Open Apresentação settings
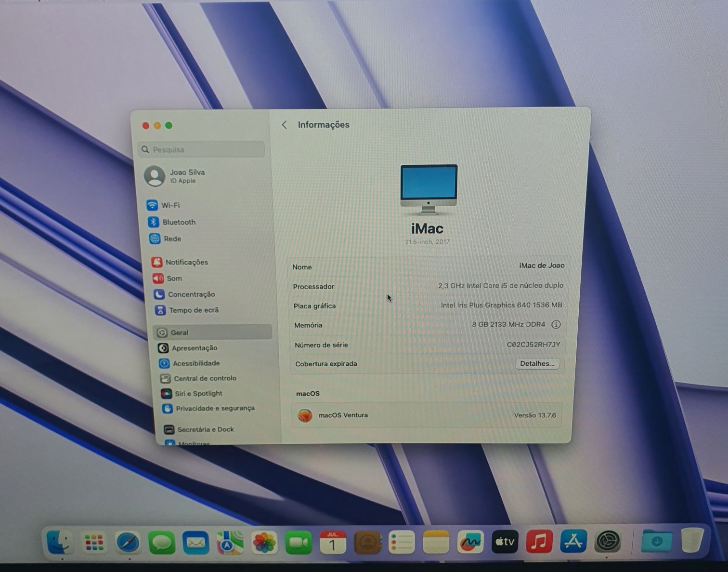This screenshot has width=728, height=572. click(x=188, y=348)
